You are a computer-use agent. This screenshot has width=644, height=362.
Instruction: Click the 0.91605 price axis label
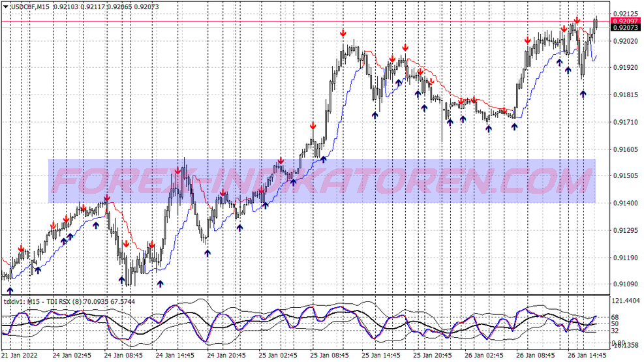coord(626,149)
